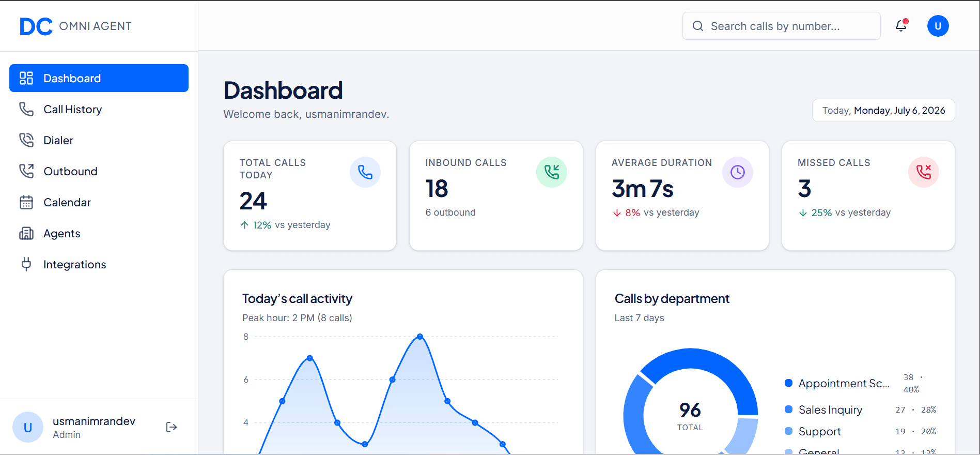Click the search magnifier icon
The height and width of the screenshot is (455, 980).
(698, 26)
